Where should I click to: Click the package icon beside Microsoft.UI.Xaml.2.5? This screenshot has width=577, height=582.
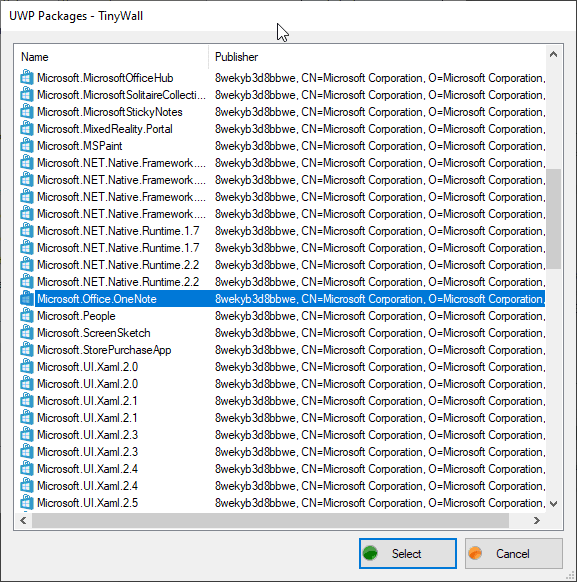[26, 503]
